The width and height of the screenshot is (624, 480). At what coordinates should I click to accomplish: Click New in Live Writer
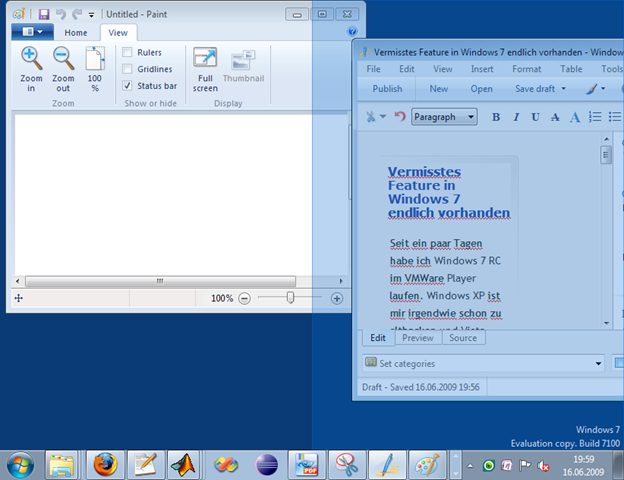pos(439,88)
